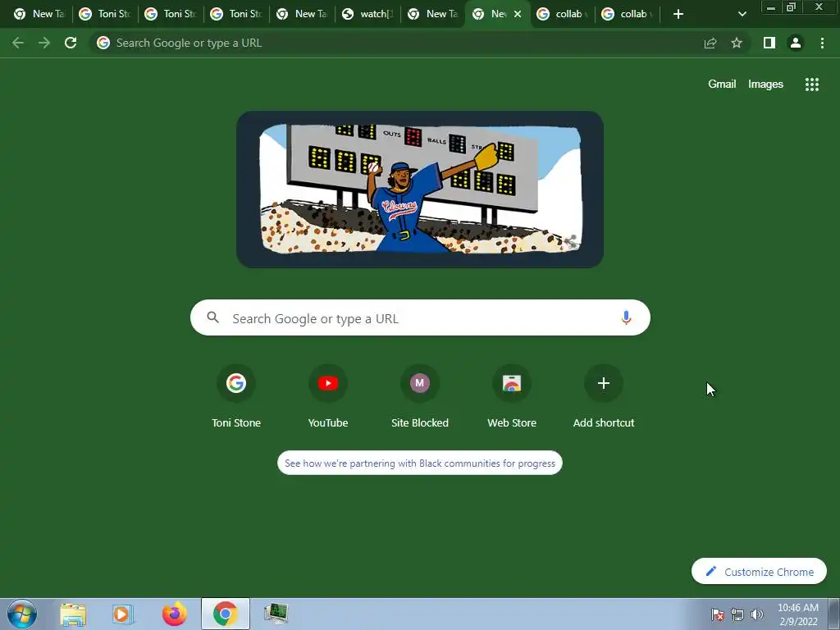Expand the tab search dropdown arrow

click(x=742, y=14)
